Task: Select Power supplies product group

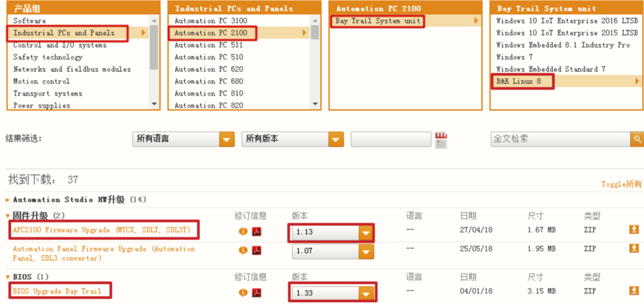Action: 42,106
